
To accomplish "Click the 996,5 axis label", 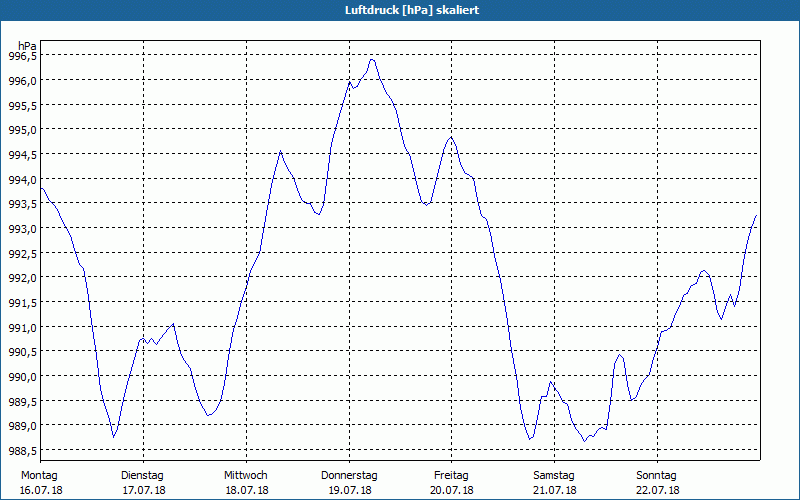I will click(x=22, y=56).
